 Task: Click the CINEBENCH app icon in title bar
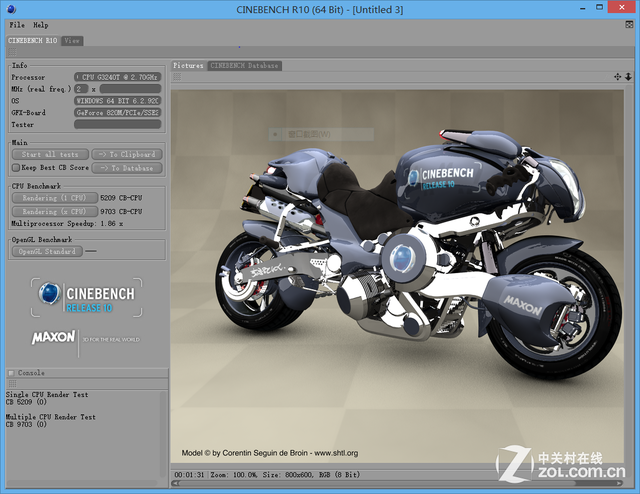coord(11,9)
